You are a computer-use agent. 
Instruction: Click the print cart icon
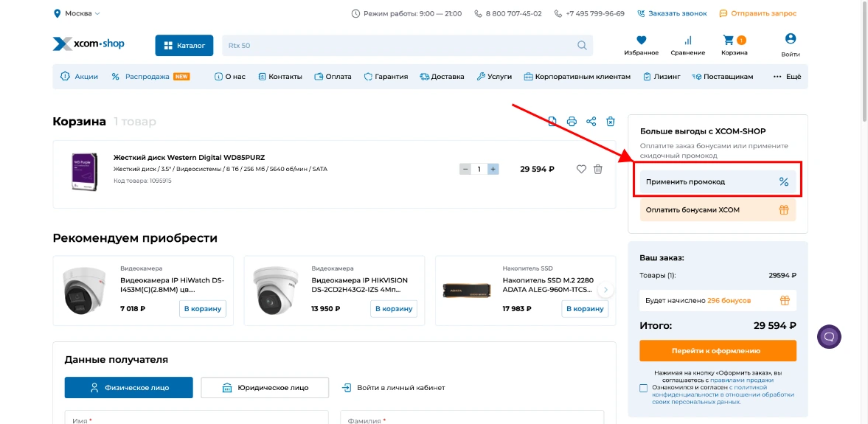[x=572, y=122]
